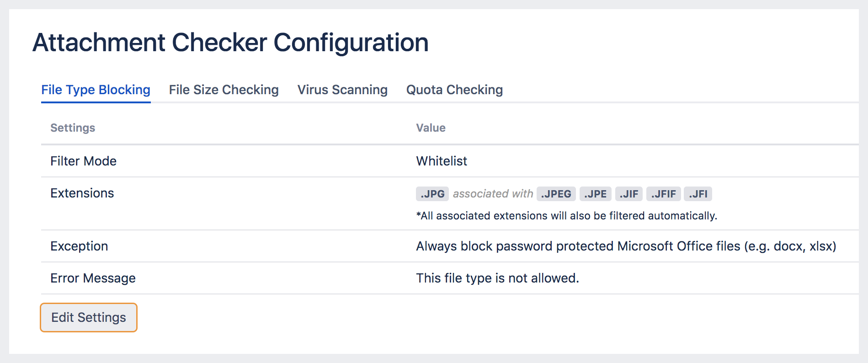Click the Whitelist value in Filter Mode row
Viewport: 868px width, 363px height.
point(441,161)
